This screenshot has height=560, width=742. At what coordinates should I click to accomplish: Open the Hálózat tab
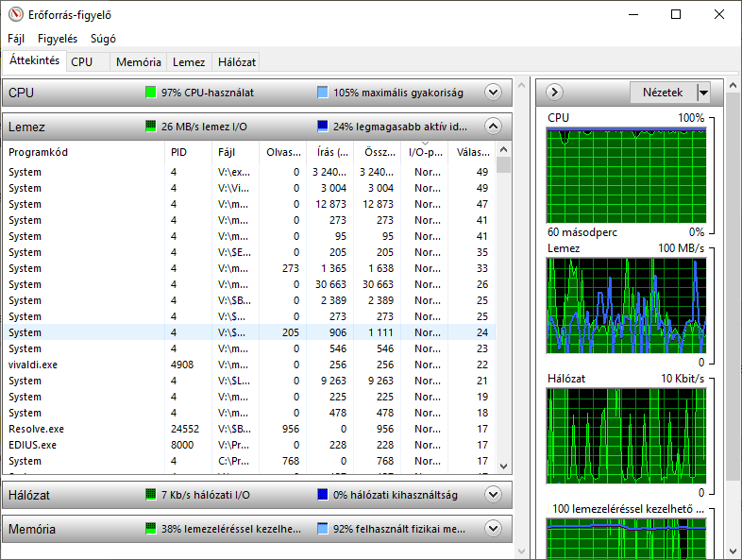tap(237, 62)
